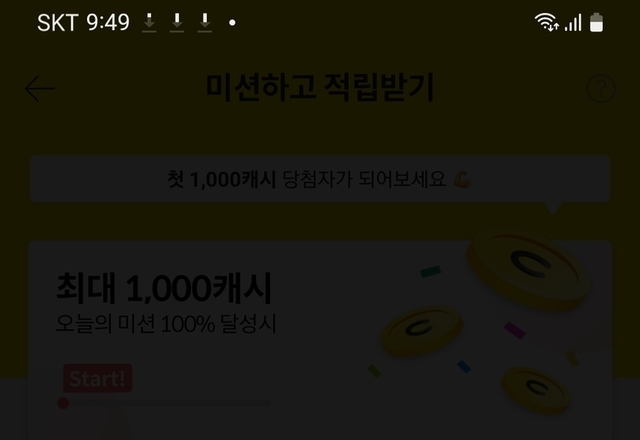Tap the Wi-Fi status icon
The height and width of the screenshot is (440, 640).
pos(547,22)
